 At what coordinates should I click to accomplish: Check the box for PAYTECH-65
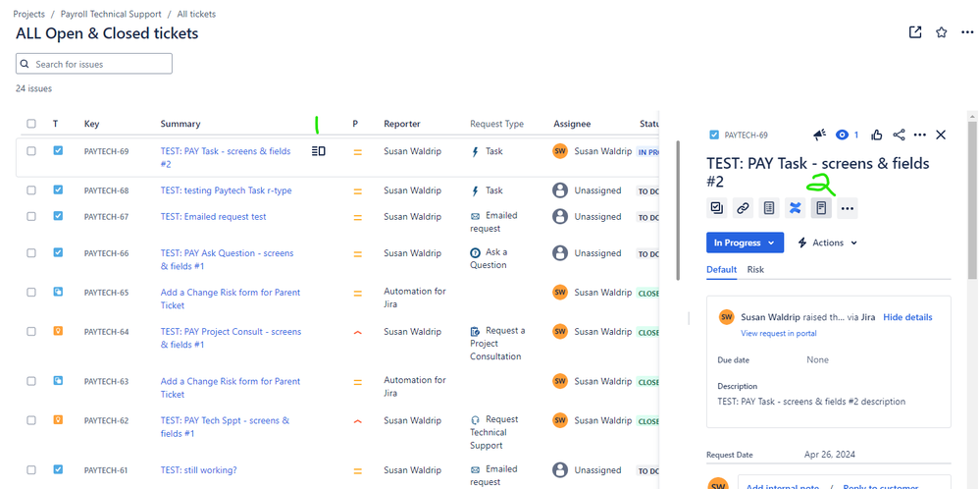[x=31, y=292]
